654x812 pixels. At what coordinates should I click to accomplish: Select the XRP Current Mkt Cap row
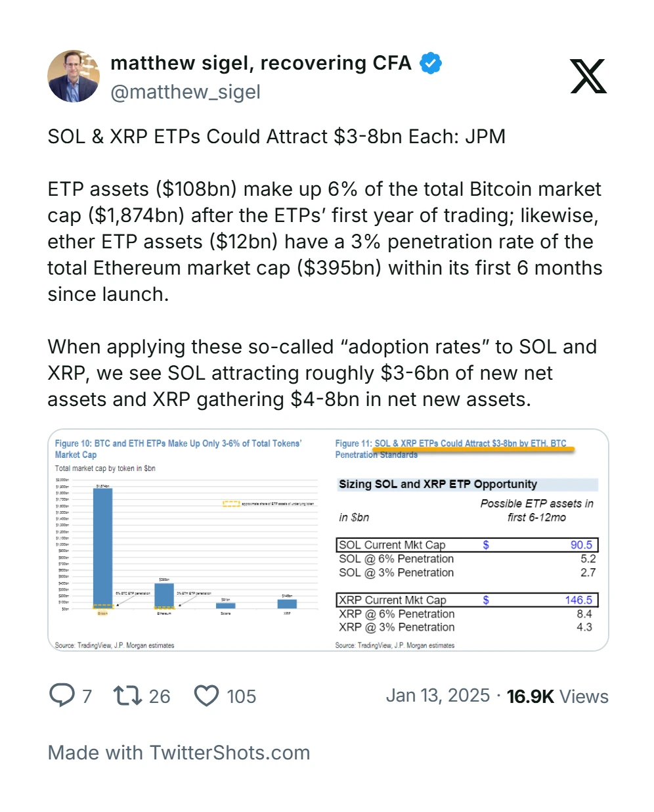[467, 600]
